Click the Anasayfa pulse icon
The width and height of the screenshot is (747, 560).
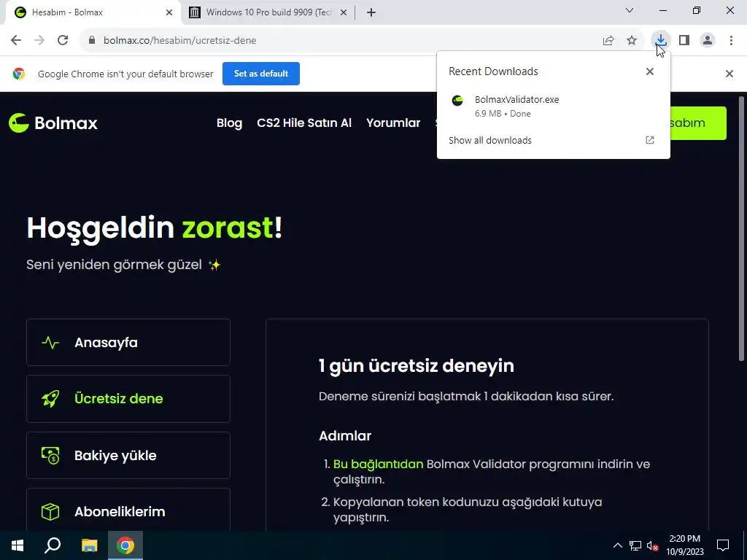click(x=50, y=343)
